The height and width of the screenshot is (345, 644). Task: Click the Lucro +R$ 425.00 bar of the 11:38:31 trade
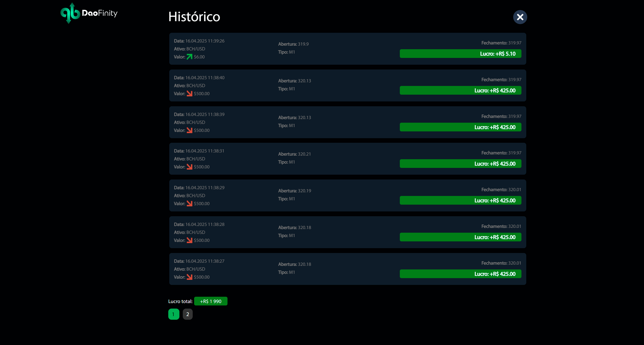click(x=460, y=164)
